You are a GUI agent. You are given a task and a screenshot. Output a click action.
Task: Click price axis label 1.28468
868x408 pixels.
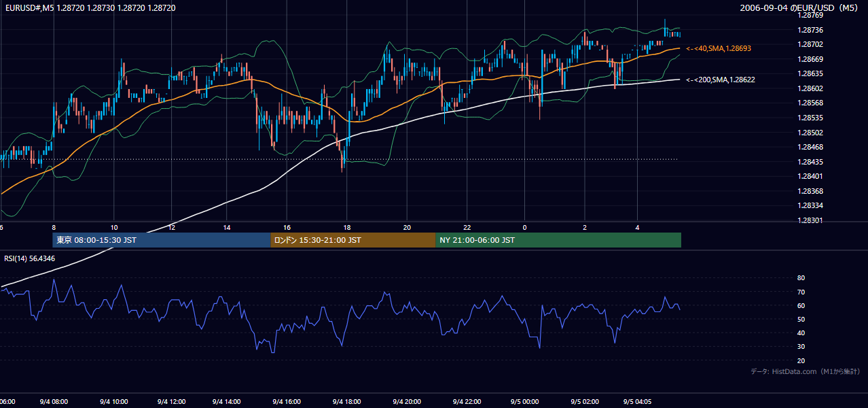coord(810,147)
